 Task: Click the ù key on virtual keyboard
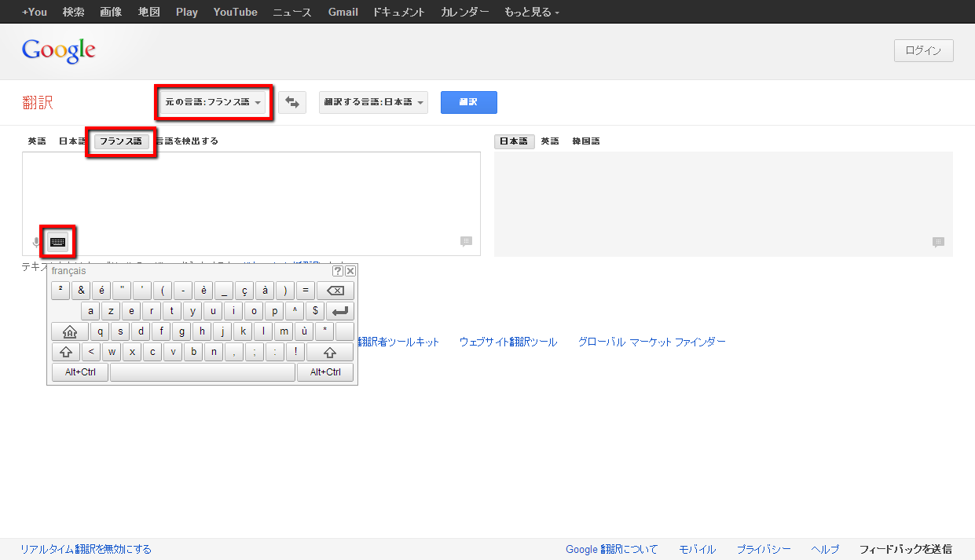[304, 331]
